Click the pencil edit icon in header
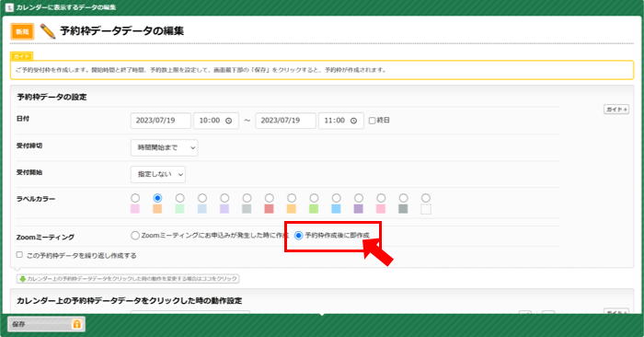Image resolution: width=644 pixels, height=337 pixels. (48, 31)
